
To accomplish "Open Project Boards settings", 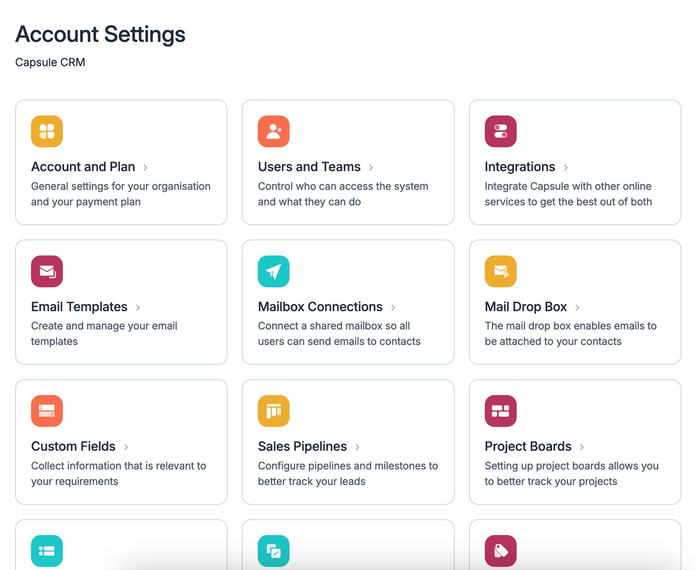I will [528, 446].
